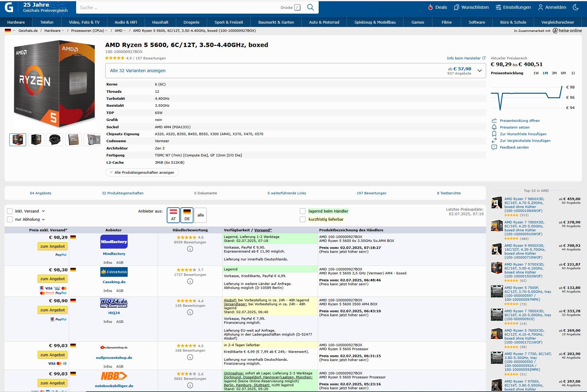
Task: Expand Alle Produkteigenschaften anzeigen
Action: [142, 172]
